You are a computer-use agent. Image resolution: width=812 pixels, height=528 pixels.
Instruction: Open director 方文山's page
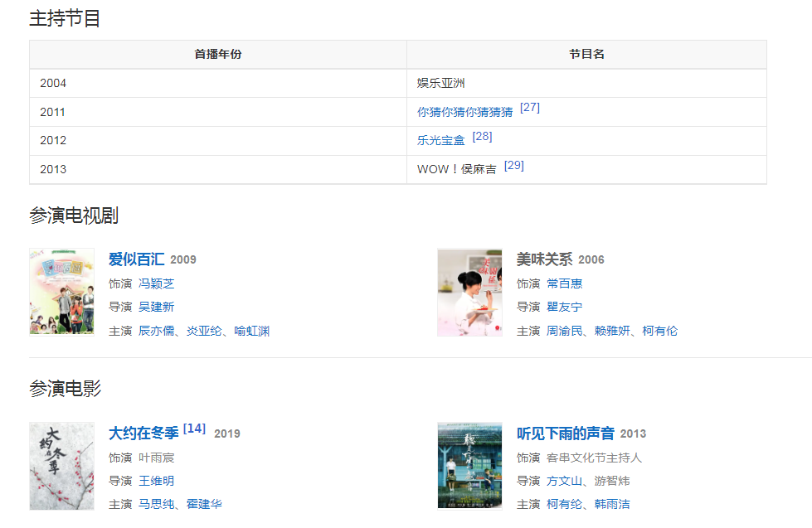[564, 481]
